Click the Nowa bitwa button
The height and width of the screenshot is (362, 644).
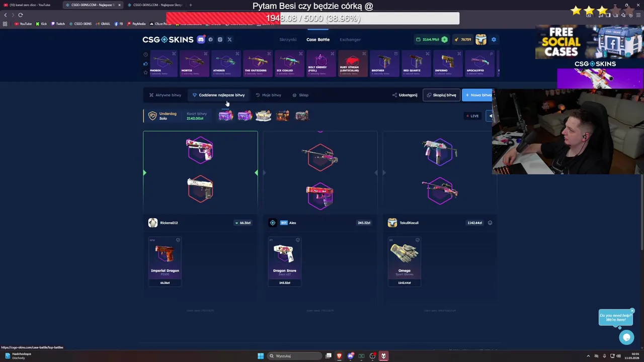(x=477, y=95)
